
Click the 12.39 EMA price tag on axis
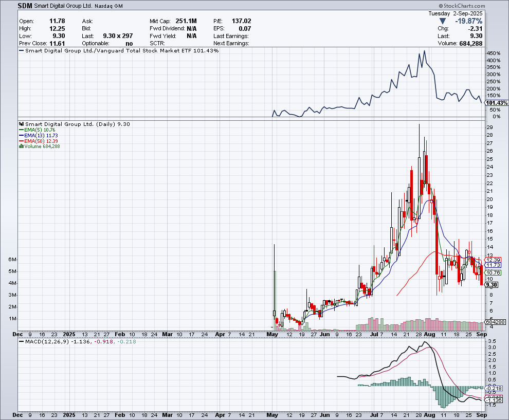point(493,260)
